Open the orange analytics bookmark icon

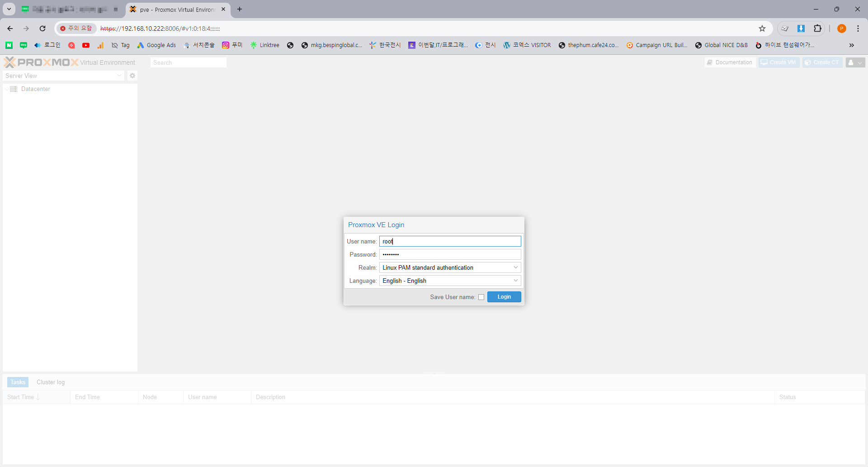100,45
